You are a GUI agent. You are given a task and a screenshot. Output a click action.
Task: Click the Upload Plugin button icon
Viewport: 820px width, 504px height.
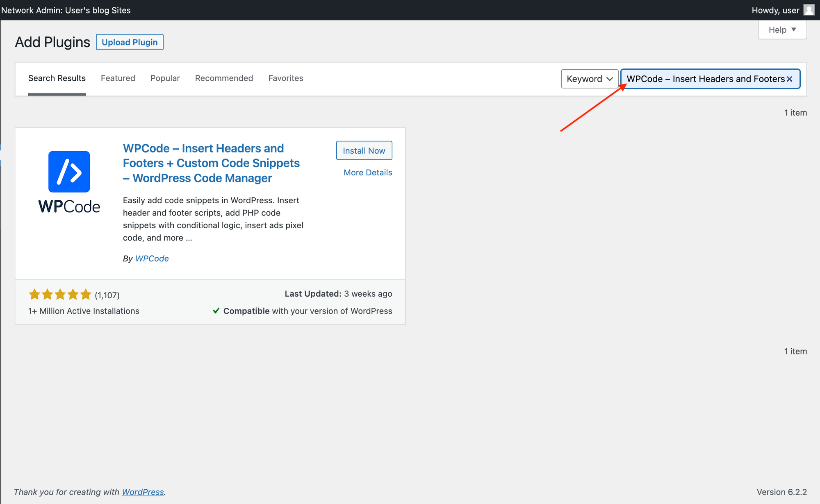coord(130,41)
